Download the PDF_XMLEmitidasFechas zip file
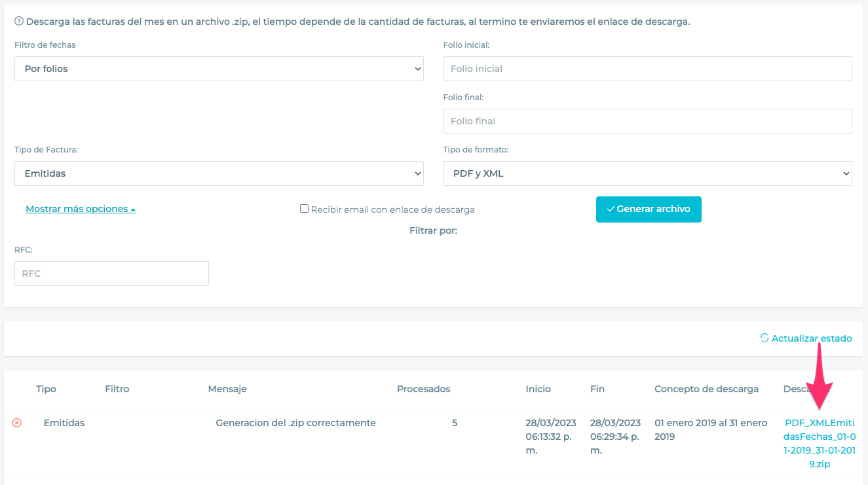The image size is (868, 485). (x=820, y=443)
